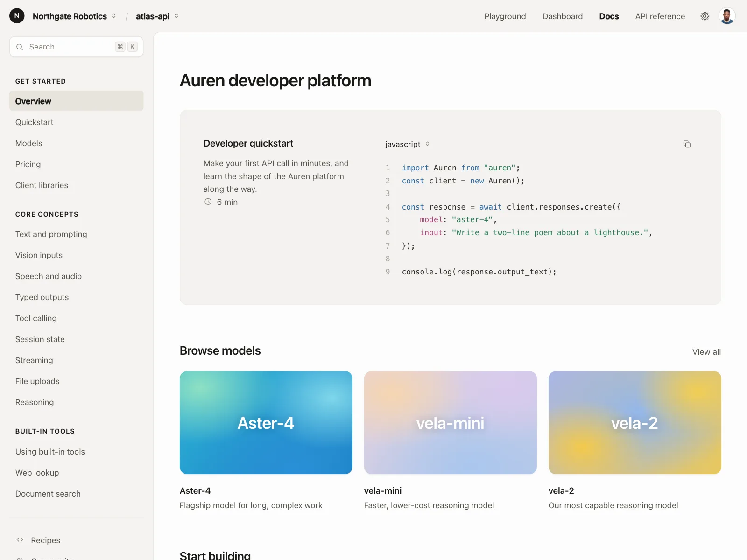Click the Auren developer platform heading
The height and width of the screenshot is (560, 747).
tap(275, 81)
